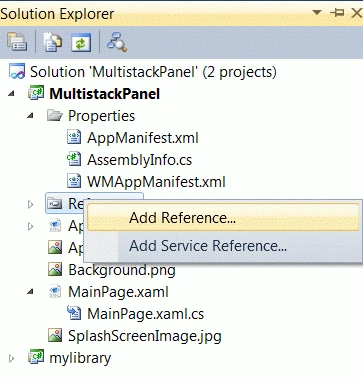Click the MultistackPanel C# project icon

[36, 93]
